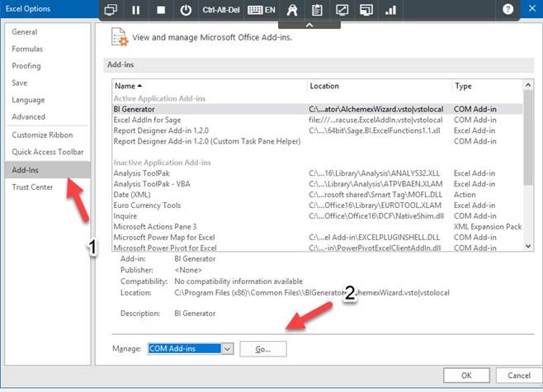Click the add-ins list scrollbar down arrow
The width and height of the screenshot is (543, 392).
point(528,246)
